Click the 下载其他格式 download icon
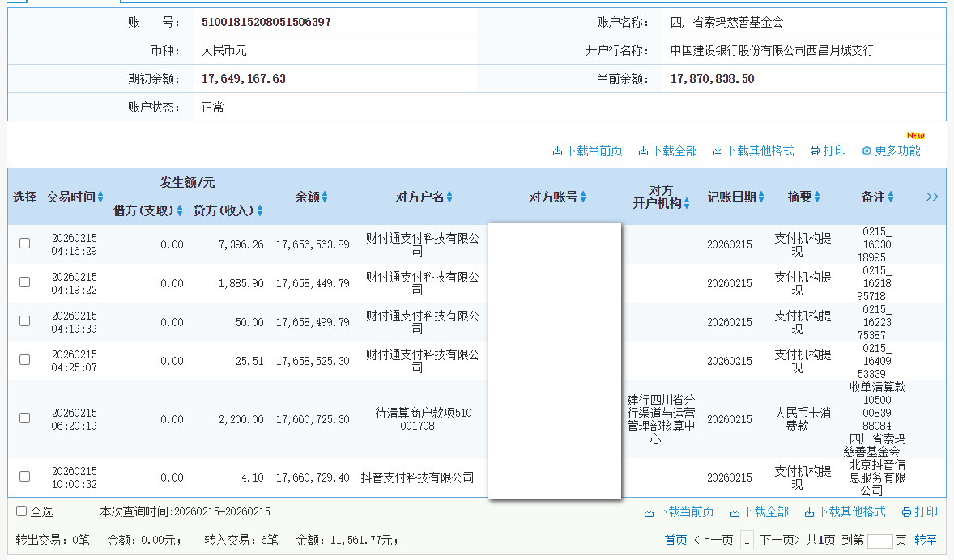The width and height of the screenshot is (954, 560). pyautogui.click(x=716, y=151)
